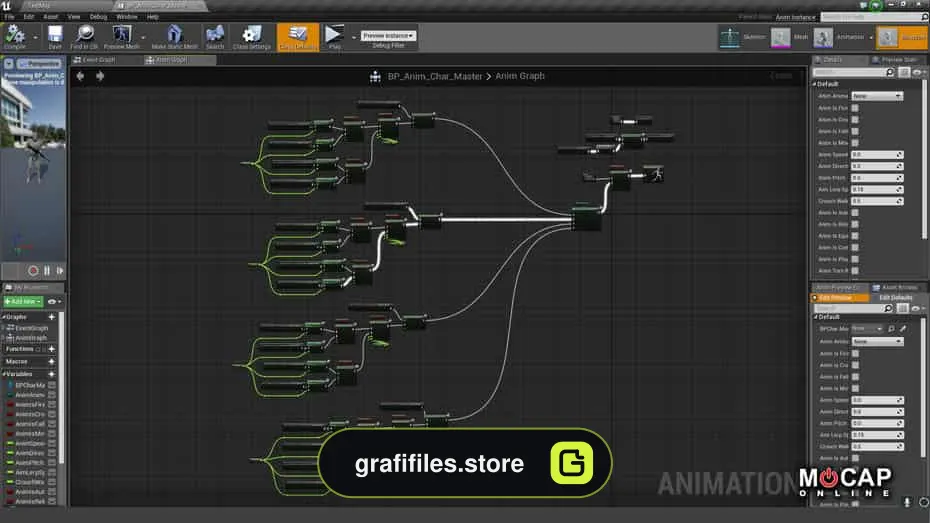The width and height of the screenshot is (930, 523).
Task: Collapse the Graphs section
Action: [x=4, y=317]
